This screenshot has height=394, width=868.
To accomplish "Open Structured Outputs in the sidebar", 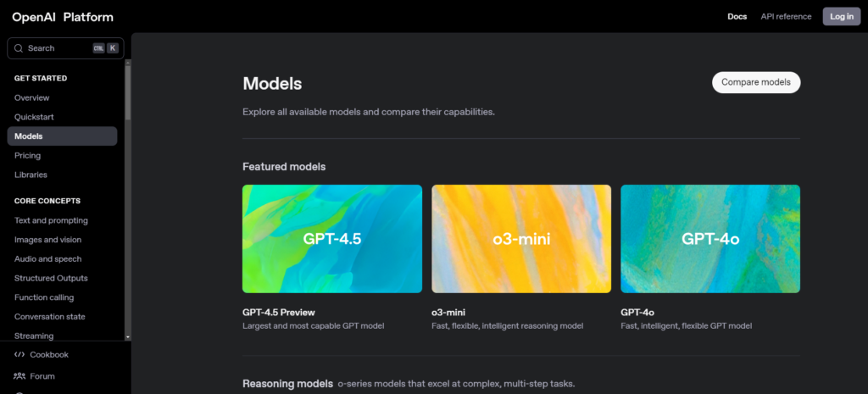I will 51,278.
